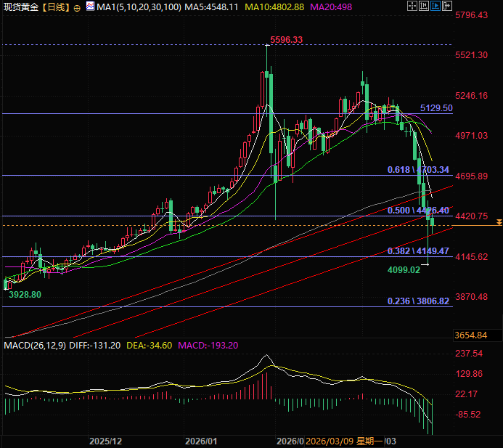Image resolution: width=503 pixels, height=448 pixels.
Task: Click the 4099.02 low price label
Action: [404, 270]
